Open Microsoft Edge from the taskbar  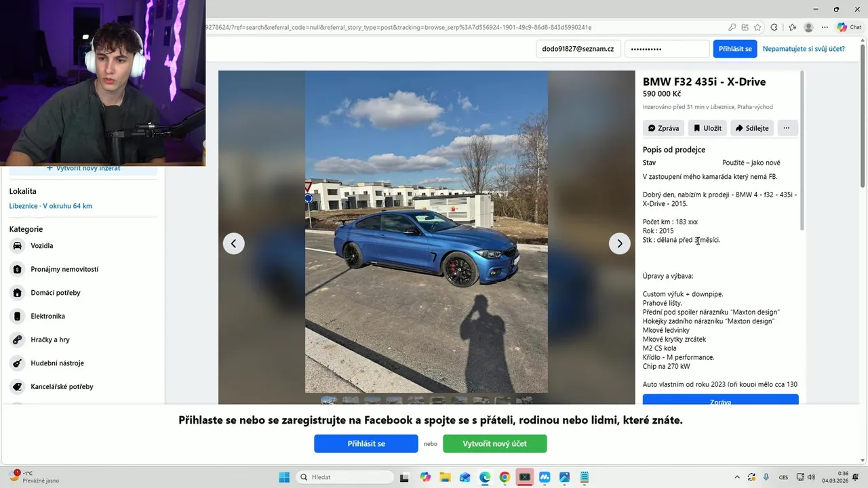[x=485, y=477]
